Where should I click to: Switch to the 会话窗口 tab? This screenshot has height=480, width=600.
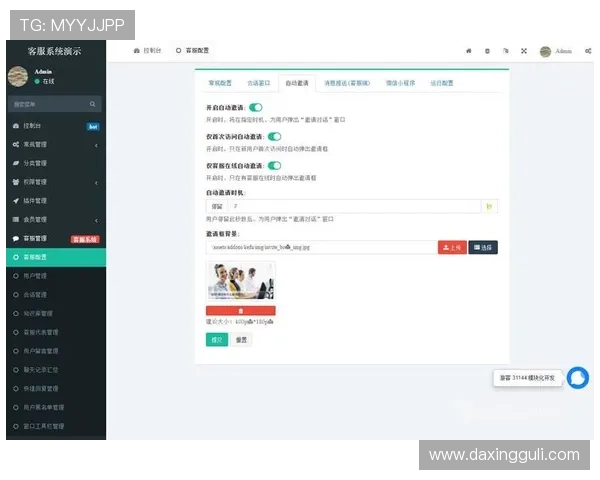(259, 83)
